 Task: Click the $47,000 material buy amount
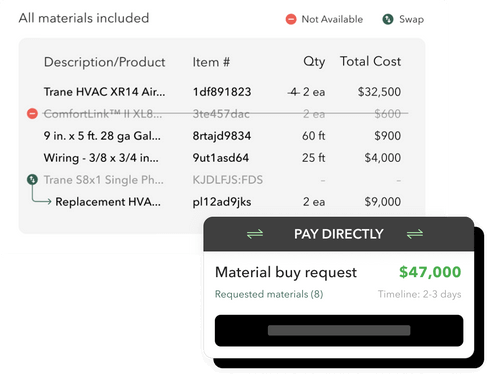click(430, 272)
